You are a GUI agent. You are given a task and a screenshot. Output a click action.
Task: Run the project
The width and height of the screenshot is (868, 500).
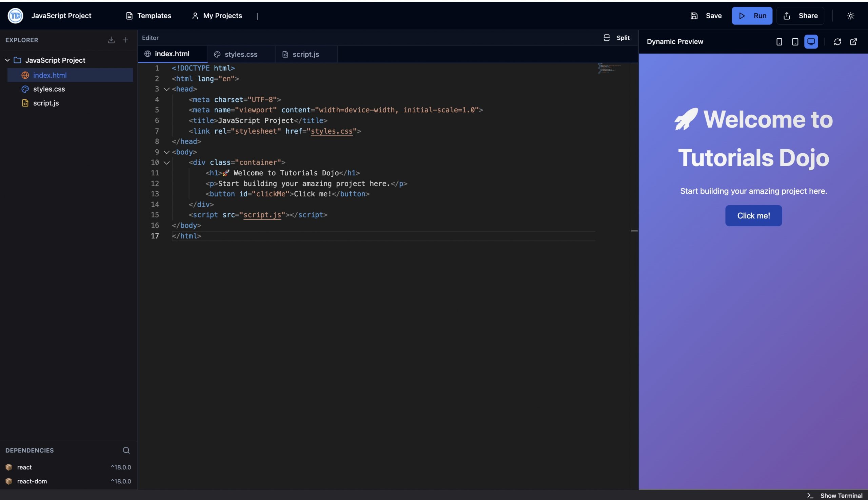pos(752,16)
